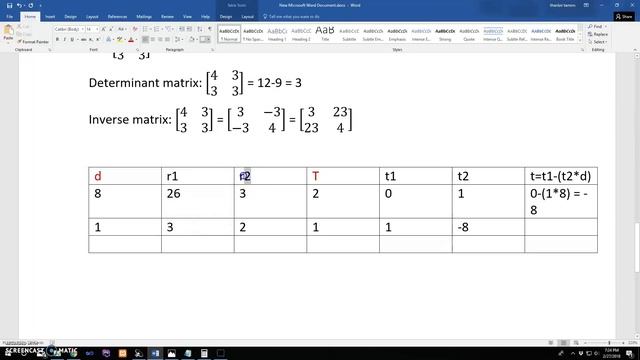
Task: Apply Heading 1 style
Action: 277,34
